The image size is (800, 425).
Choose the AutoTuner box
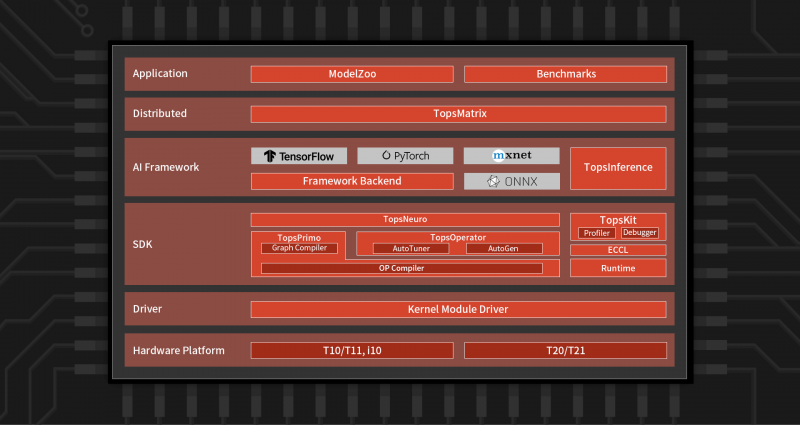407,248
